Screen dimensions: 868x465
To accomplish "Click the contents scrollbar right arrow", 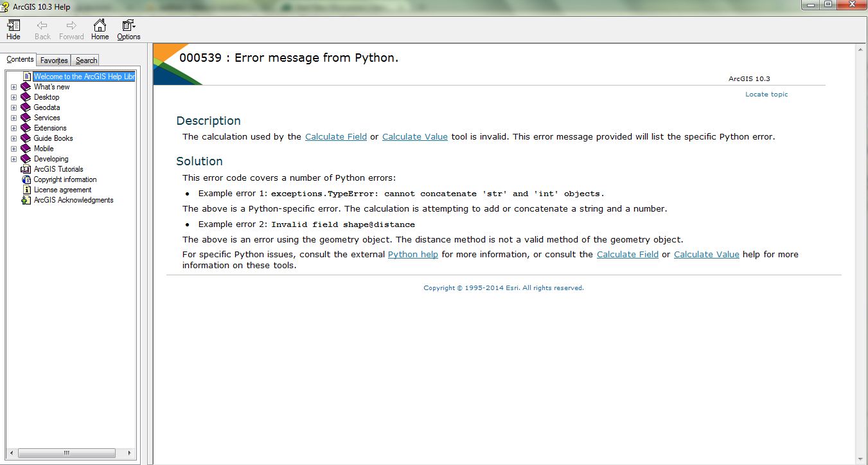I will [x=130, y=453].
